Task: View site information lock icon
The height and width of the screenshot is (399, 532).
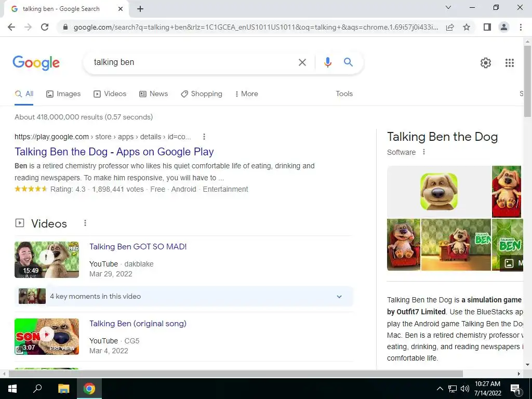Action: 65,27
